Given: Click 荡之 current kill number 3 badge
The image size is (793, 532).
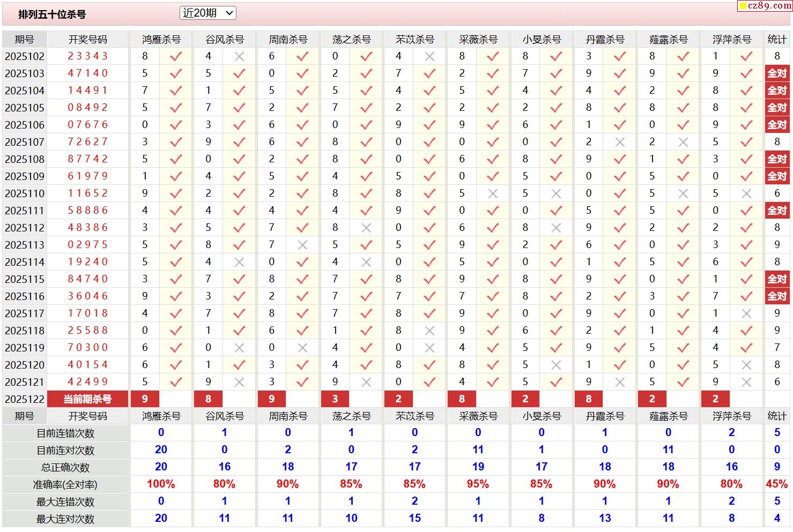Looking at the screenshot, I should (x=335, y=399).
